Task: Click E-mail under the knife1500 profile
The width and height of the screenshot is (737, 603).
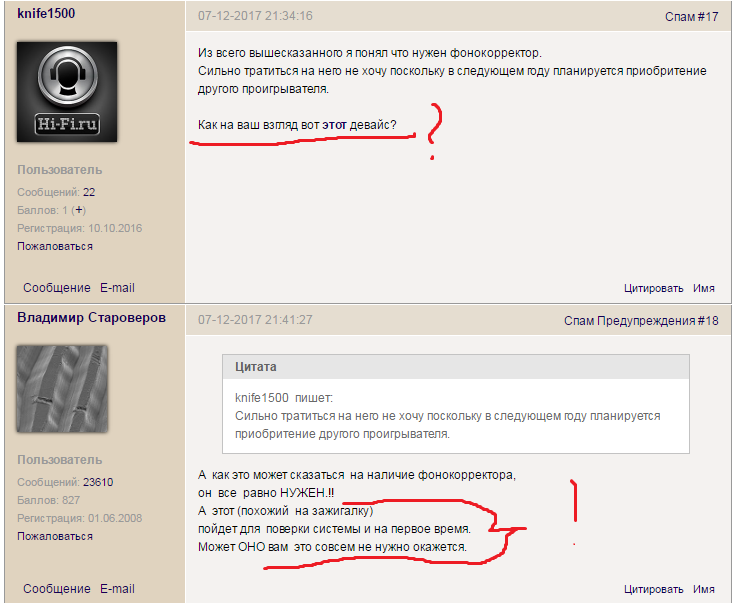Action: coord(117,288)
